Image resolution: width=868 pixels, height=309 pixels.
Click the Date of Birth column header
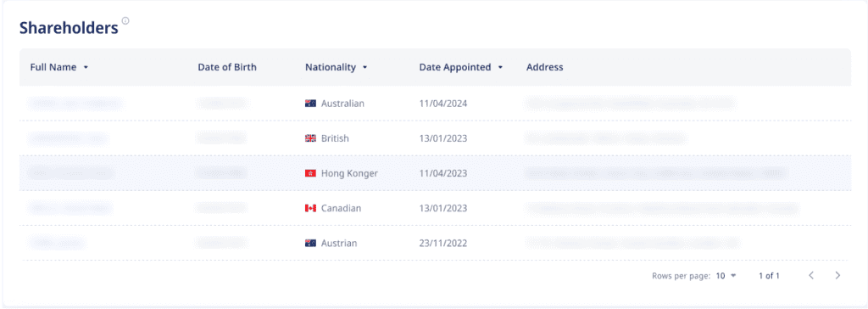tap(227, 67)
